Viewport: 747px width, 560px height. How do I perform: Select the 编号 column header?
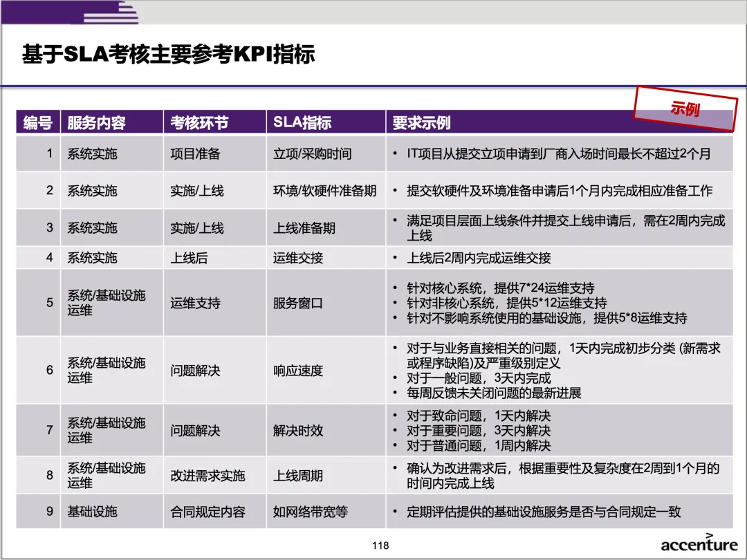point(38,122)
